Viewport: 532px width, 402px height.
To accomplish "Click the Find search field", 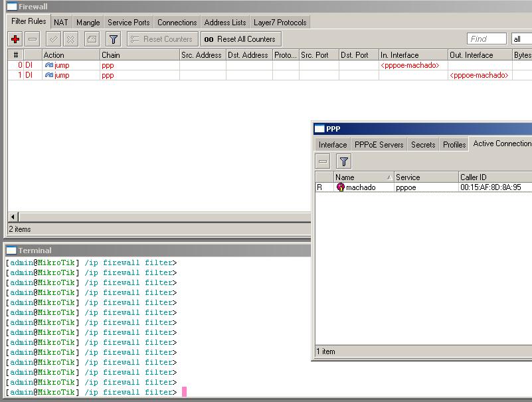I will pyautogui.click(x=486, y=39).
